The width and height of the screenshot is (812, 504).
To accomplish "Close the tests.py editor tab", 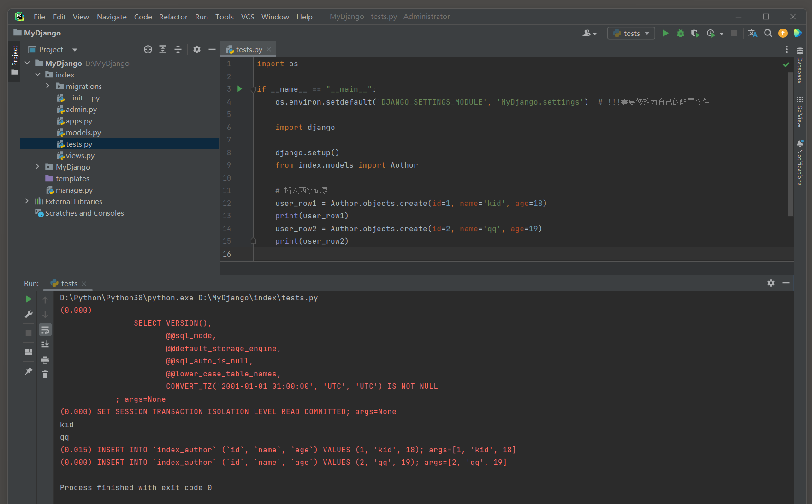I will pyautogui.click(x=269, y=49).
